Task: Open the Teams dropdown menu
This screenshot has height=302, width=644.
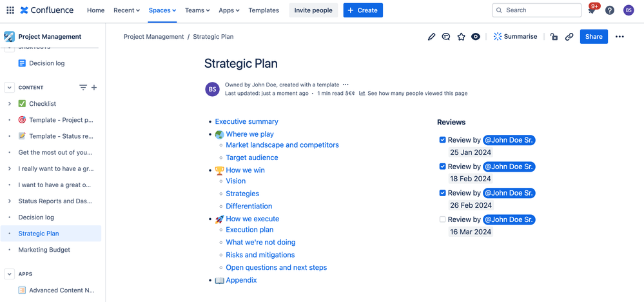Action: (197, 10)
